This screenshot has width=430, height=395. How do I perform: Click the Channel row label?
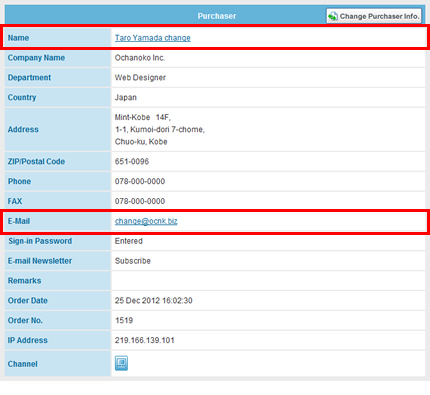(22, 364)
